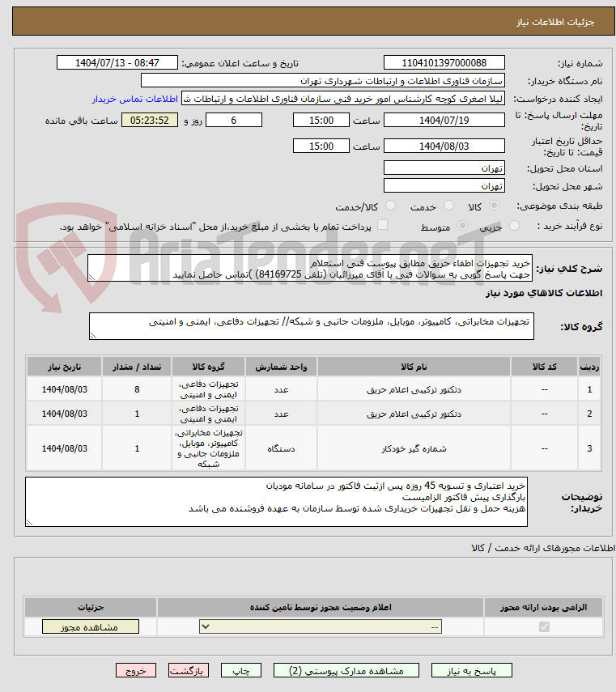Click 'اعلام وضعیت مجوز توسط تامین کننده' header
This screenshot has height=692, width=616.
point(321,607)
